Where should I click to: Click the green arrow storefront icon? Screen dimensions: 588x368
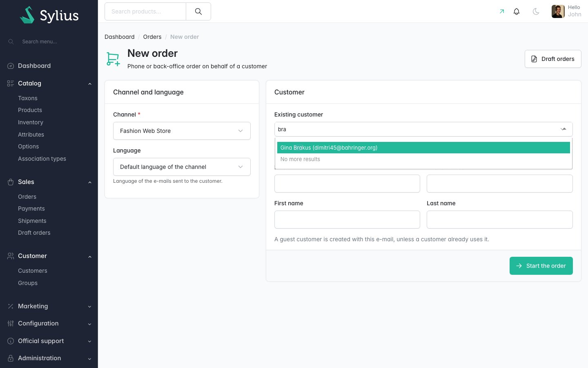502,11
